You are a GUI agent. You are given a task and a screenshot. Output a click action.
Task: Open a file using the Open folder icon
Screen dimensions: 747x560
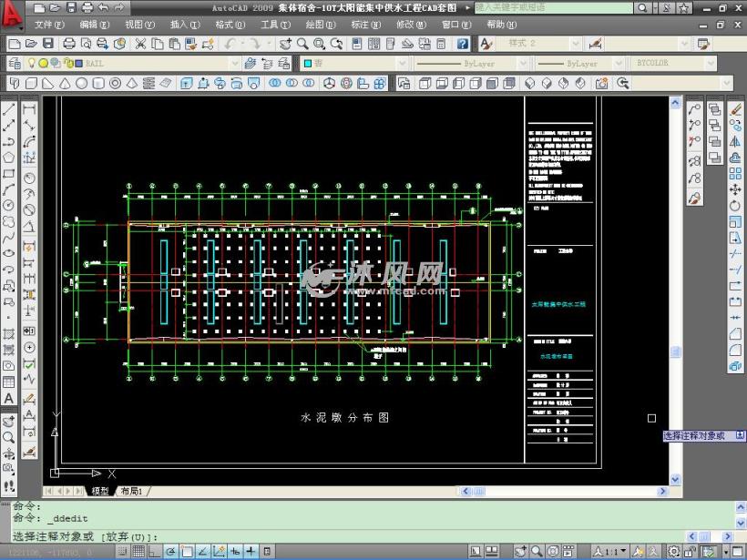(31, 45)
